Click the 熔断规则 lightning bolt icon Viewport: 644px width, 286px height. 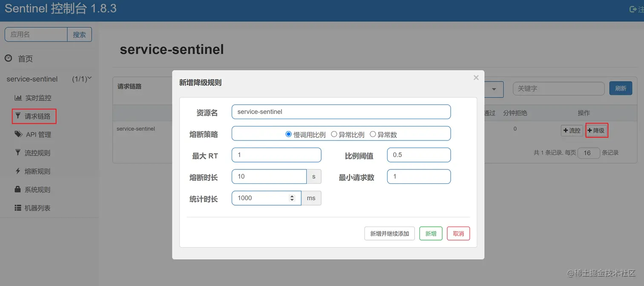click(18, 171)
